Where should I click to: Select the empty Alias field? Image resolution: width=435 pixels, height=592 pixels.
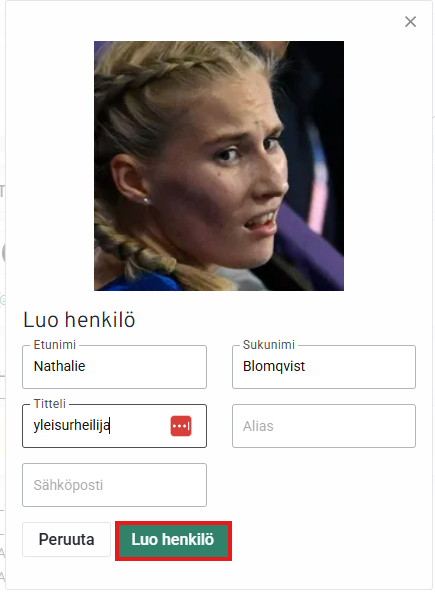(x=324, y=426)
